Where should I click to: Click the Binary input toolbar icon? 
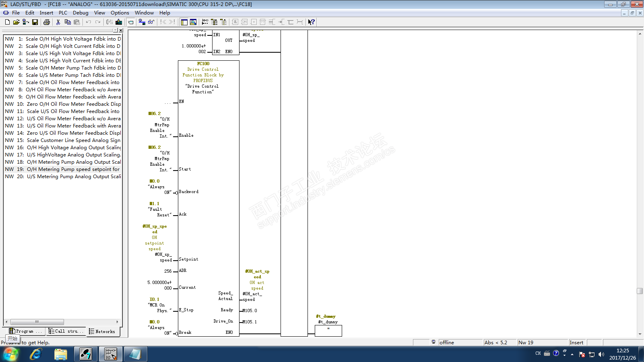pos(272,22)
